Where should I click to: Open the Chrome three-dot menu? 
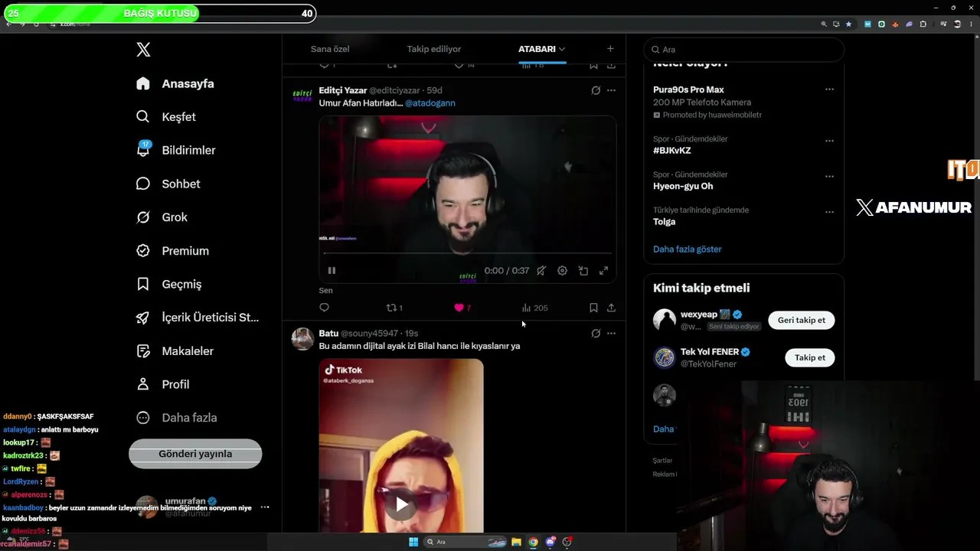click(972, 24)
